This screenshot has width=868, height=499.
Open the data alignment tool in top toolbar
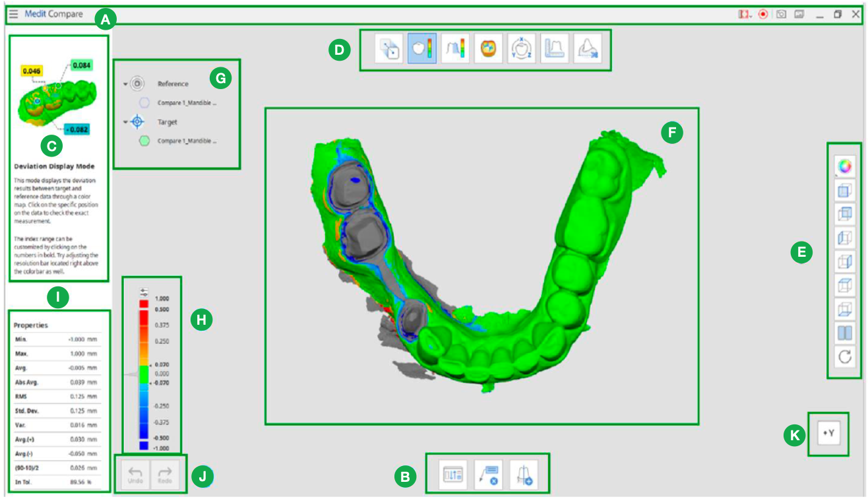(390, 49)
